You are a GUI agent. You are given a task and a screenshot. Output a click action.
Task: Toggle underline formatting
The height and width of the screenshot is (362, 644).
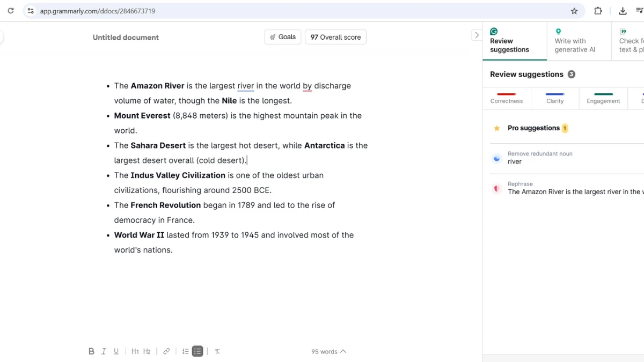point(116,351)
